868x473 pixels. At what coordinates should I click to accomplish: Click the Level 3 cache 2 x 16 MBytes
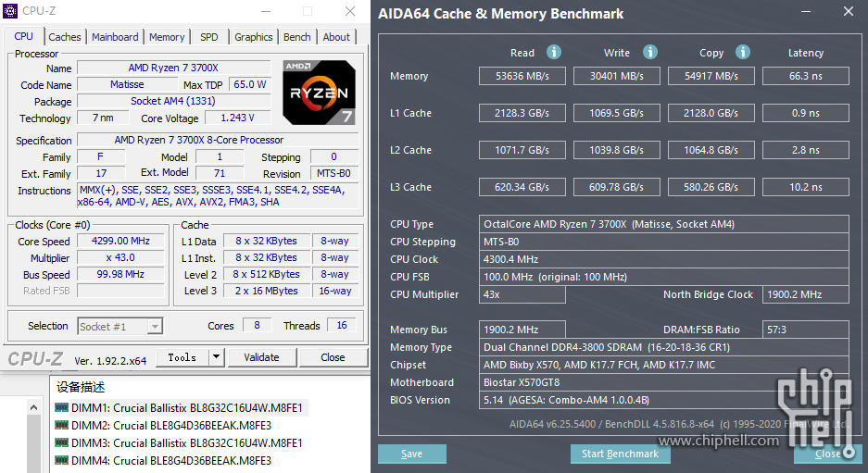266,291
